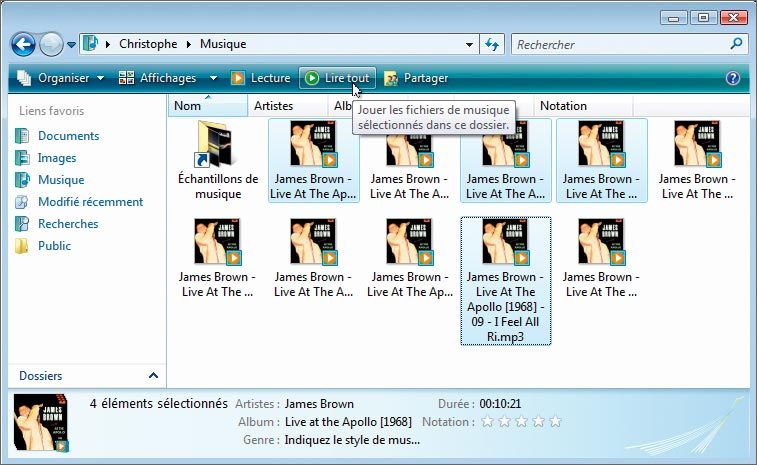Image resolution: width=757 pixels, height=465 pixels.
Task: Click the Liens favoris heading
Action: coord(52,111)
